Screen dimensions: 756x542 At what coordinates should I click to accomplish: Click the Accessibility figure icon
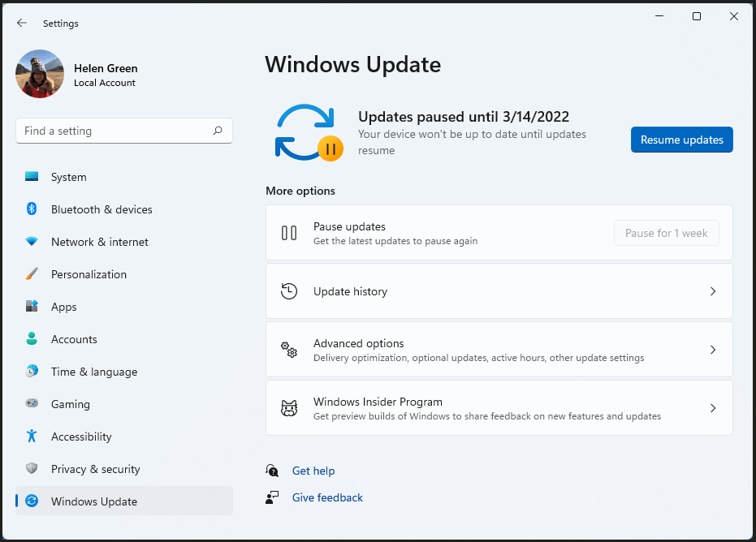[x=32, y=436]
